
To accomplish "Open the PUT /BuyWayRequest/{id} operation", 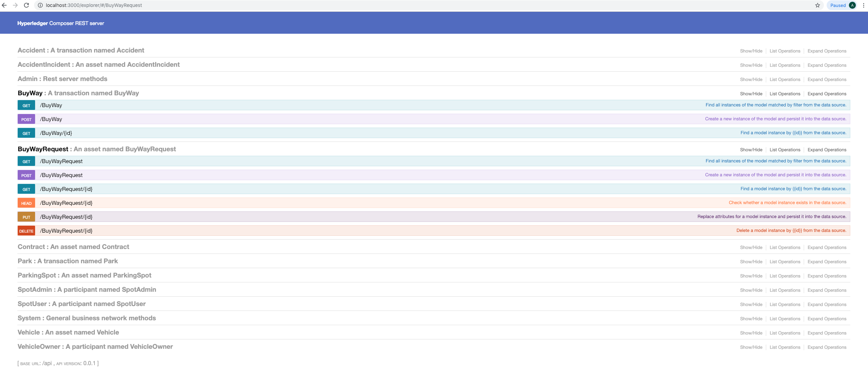I will coord(66,217).
